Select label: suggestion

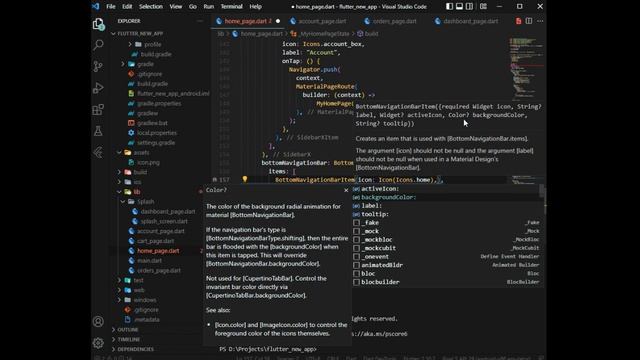446,206
